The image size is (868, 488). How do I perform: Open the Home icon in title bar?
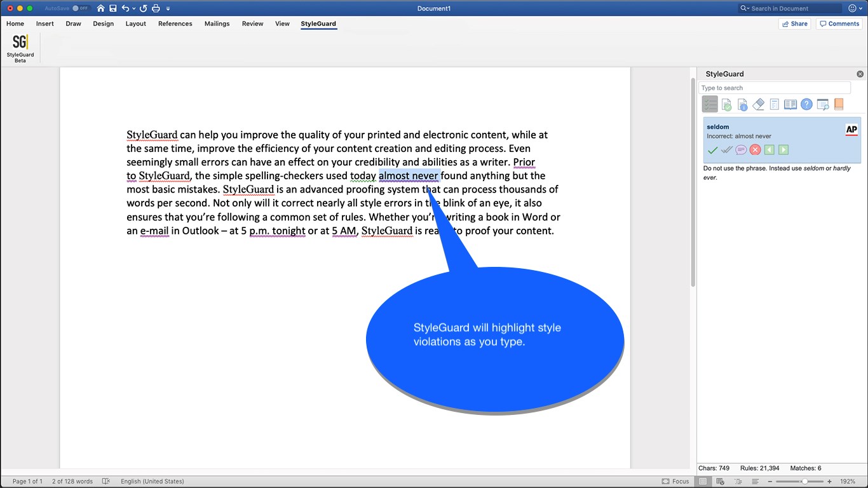pos(100,8)
